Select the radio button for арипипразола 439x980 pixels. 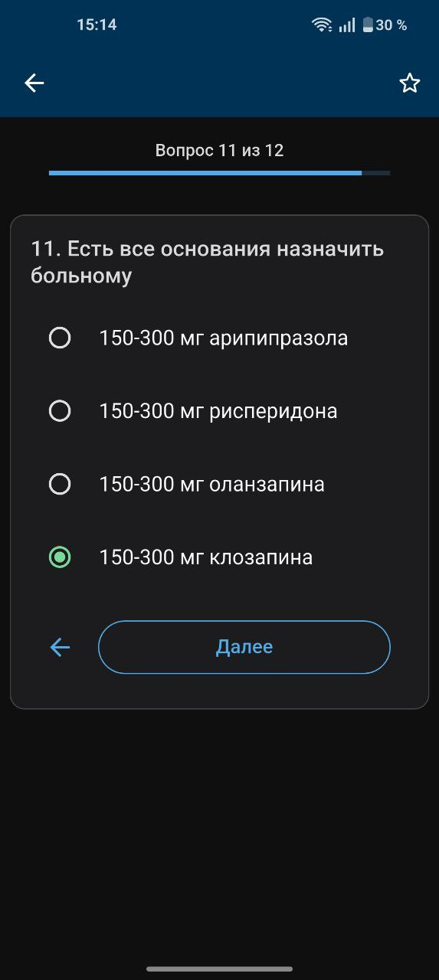(x=60, y=338)
